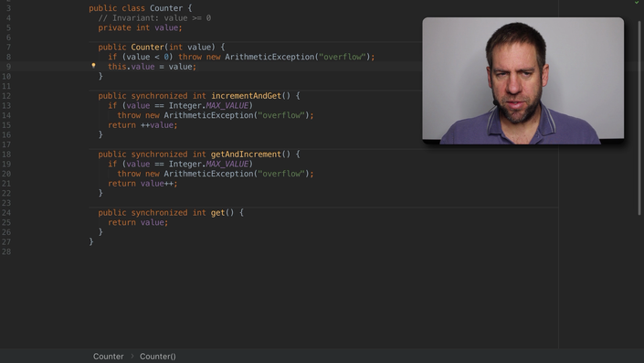Click the Counter class name declaration

166,8
